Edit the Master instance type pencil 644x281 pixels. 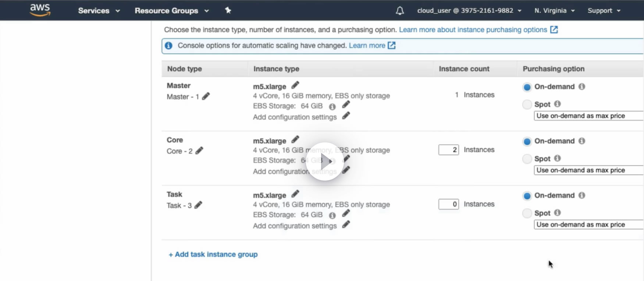[x=295, y=85]
